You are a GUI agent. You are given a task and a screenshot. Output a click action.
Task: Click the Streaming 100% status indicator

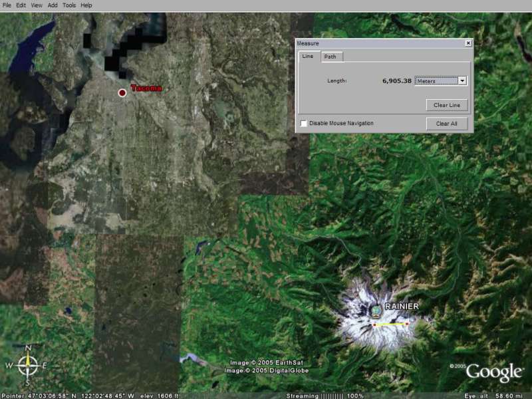click(325, 396)
